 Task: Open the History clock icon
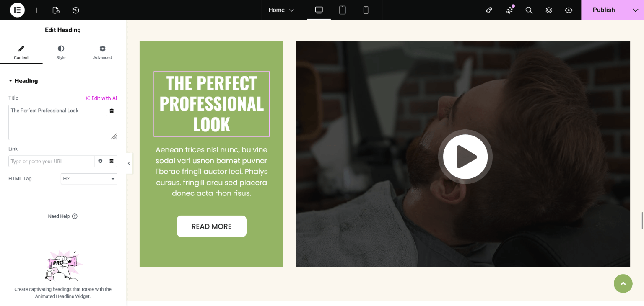75,10
